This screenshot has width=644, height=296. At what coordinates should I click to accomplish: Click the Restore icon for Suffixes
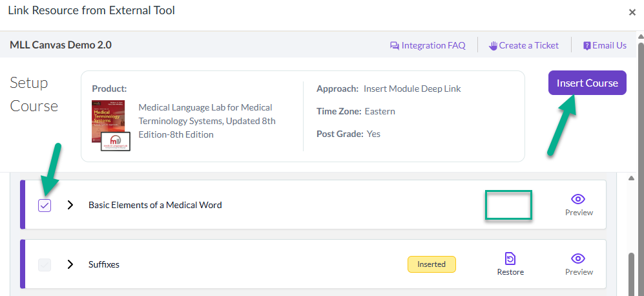pos(510,259)
